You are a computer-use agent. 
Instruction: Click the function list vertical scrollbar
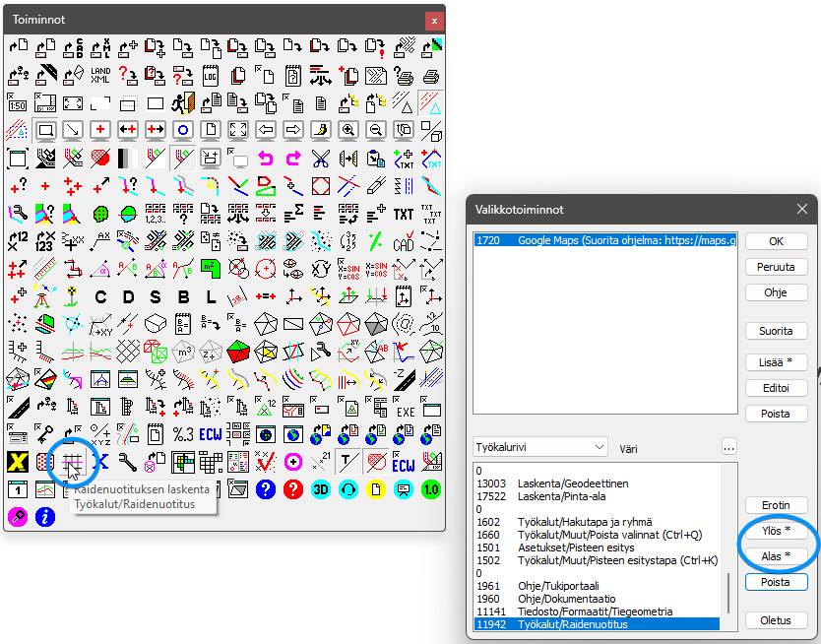pos(728,591)
